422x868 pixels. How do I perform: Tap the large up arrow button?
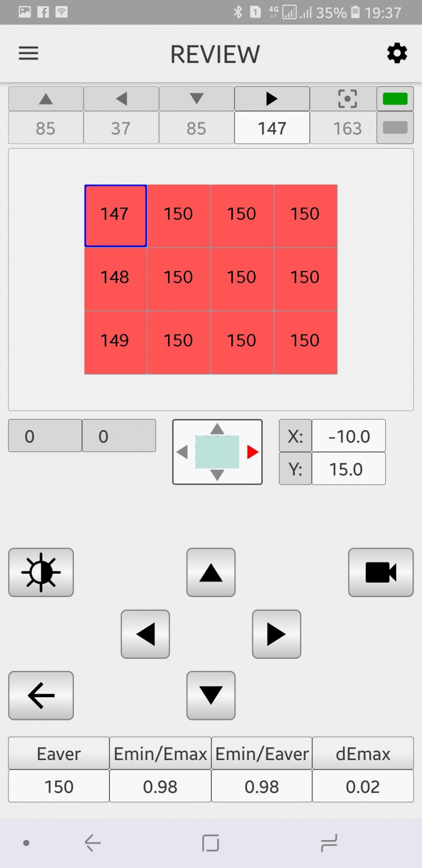click(x=211, y=573)
